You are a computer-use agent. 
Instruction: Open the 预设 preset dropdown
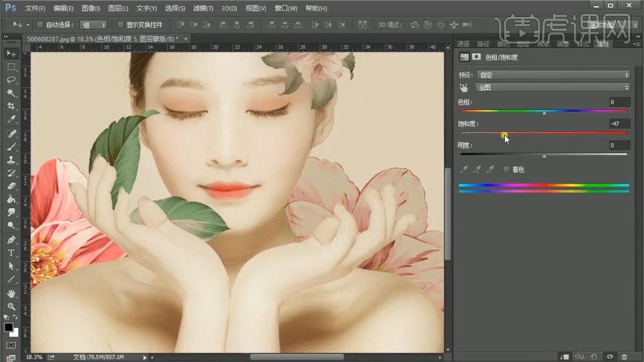(x=553, y=75)
